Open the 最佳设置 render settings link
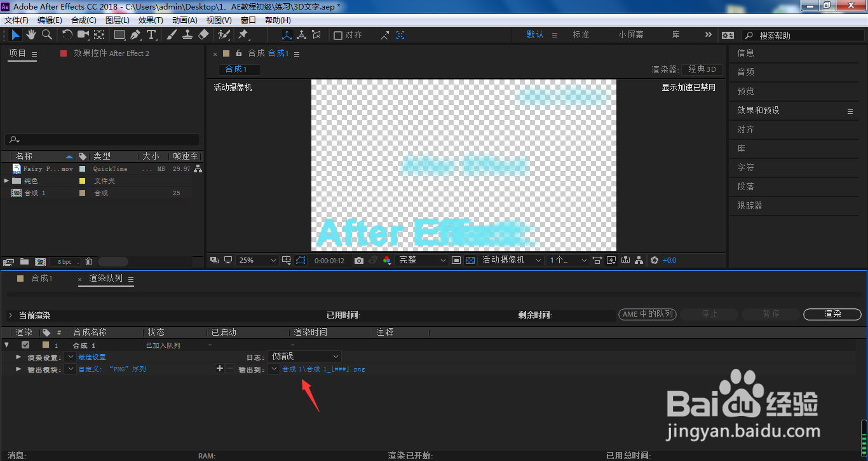Image resolution: width=868 pixels, height=461 pixels. click(x=92, y=357)
